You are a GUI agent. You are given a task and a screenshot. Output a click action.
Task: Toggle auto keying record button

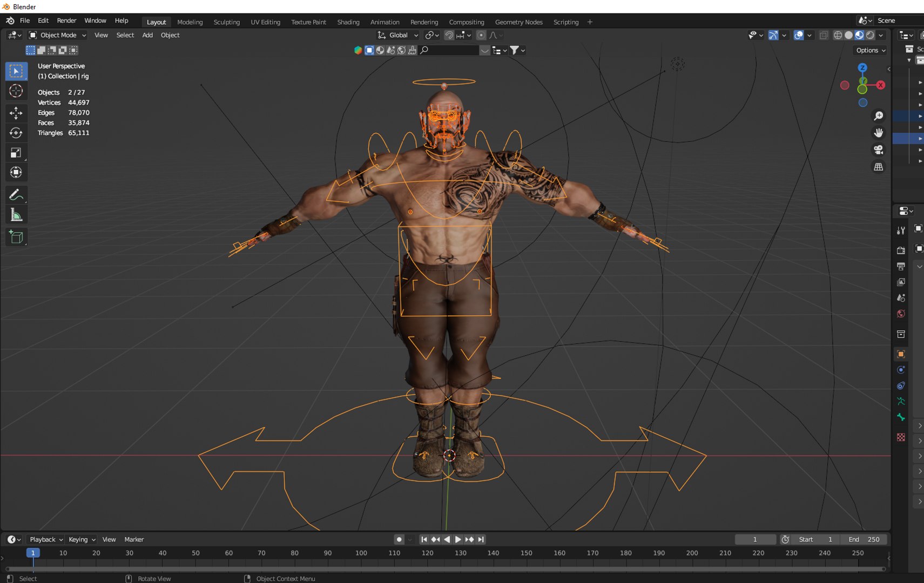pos(399,539)
